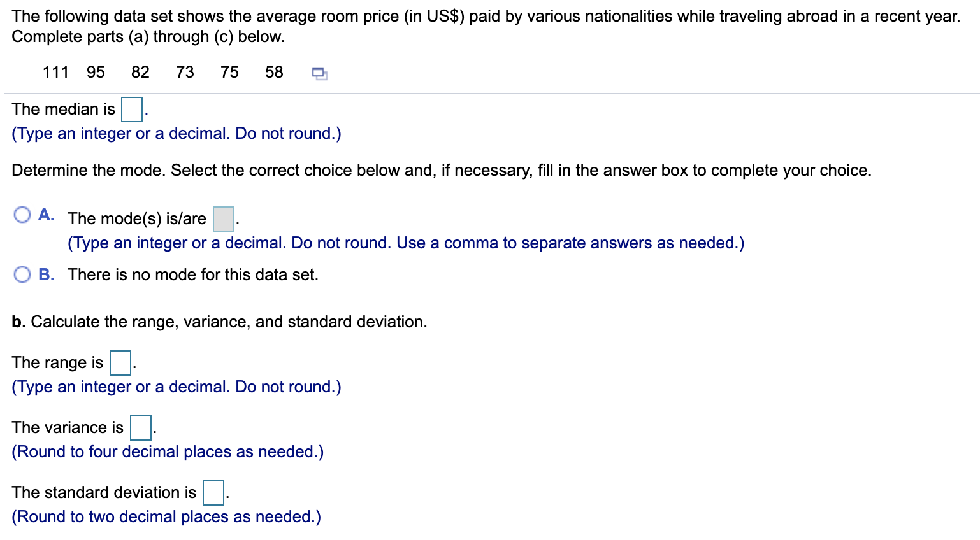Screen dimensions: 980x540
Task: Select radio choice A for the mode
Action: pyautogui.click(x=22, y=215)
